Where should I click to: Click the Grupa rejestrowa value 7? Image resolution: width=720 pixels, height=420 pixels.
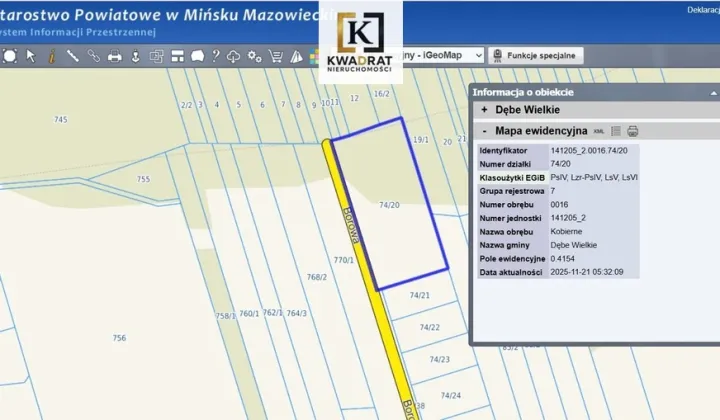[x=553, y=191]
